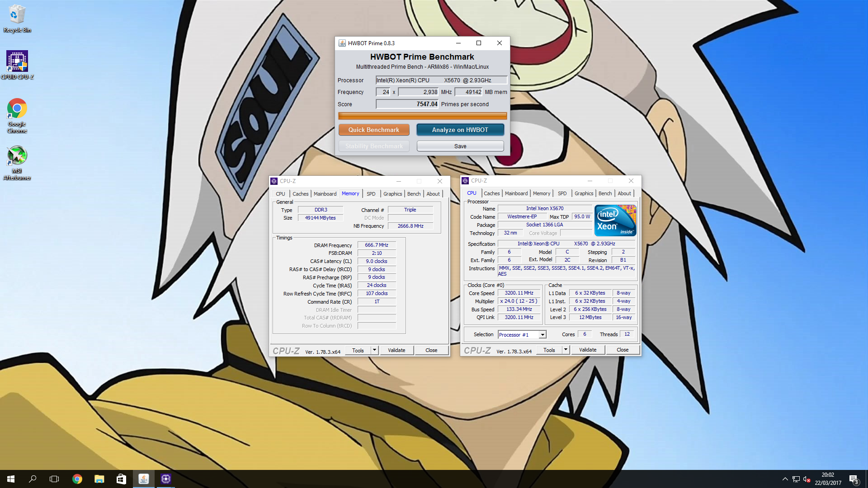868x488 pixels.
Task: Click the HWBOT Processor name field
Action: [x=441, y=80]
